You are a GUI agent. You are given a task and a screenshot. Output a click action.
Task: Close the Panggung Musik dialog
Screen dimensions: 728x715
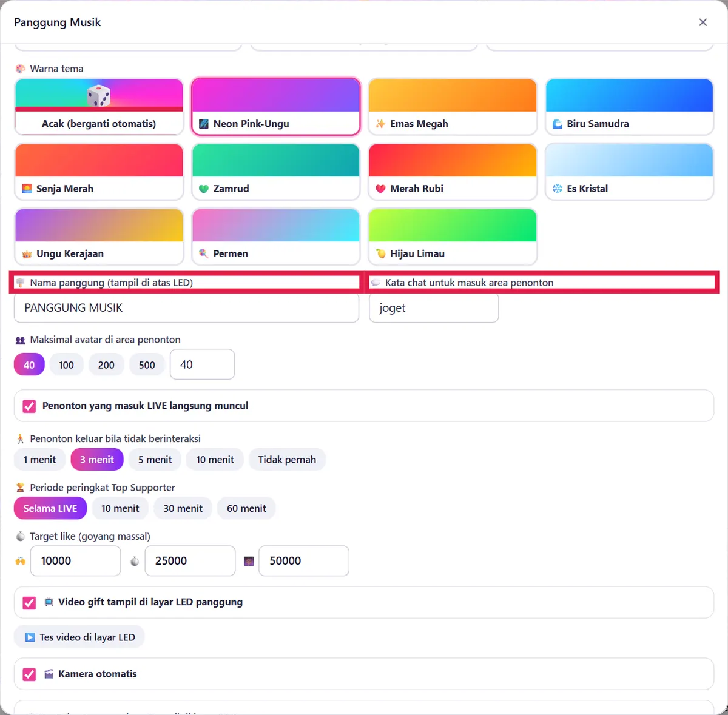click(x=703, y=22)
